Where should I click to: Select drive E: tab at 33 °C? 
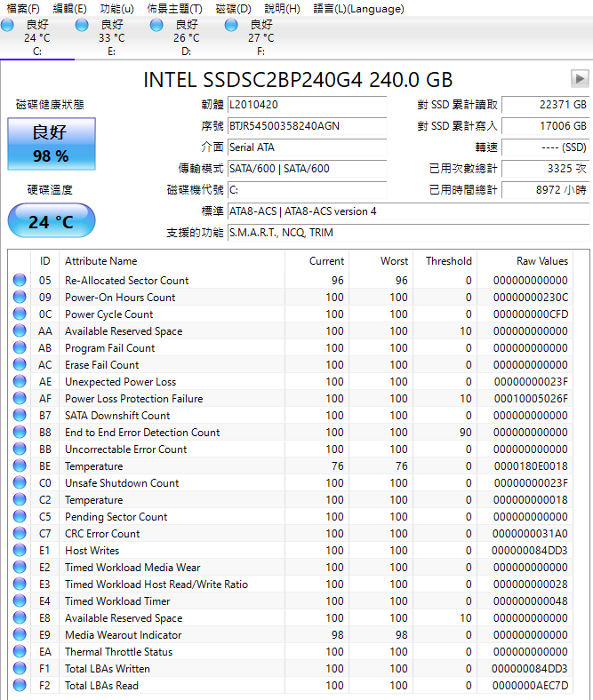pyautogui.click(x=112, y=38)
